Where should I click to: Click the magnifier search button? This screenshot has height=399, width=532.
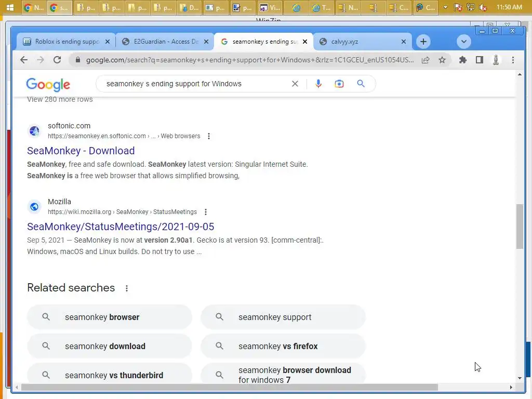(x=361, y=84)
